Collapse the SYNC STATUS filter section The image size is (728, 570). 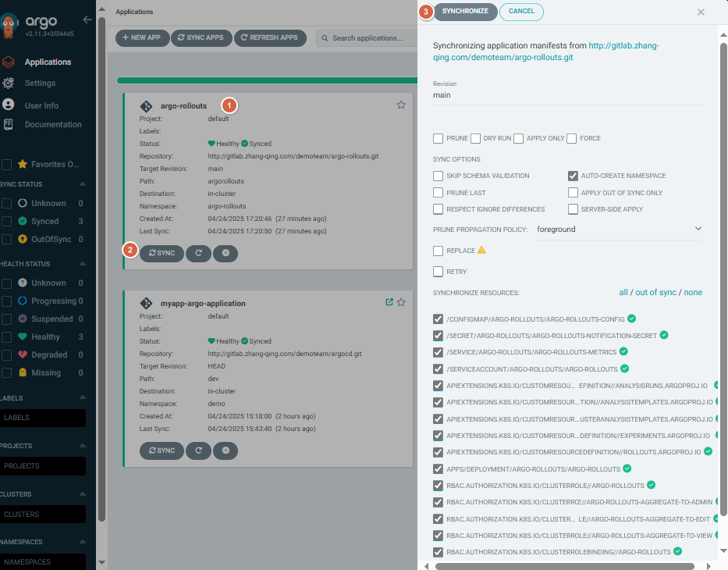[x=83, y=184]
